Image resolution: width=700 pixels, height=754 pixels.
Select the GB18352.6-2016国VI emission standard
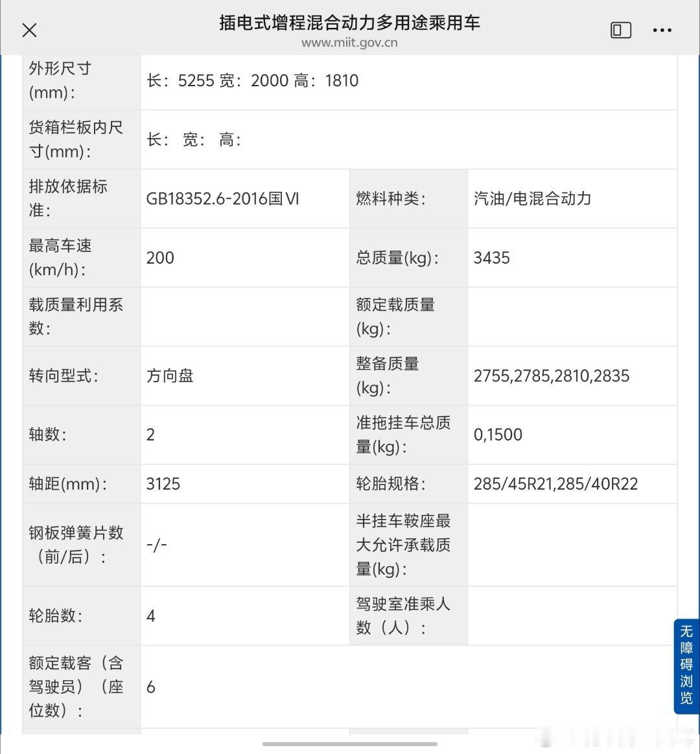223,199
